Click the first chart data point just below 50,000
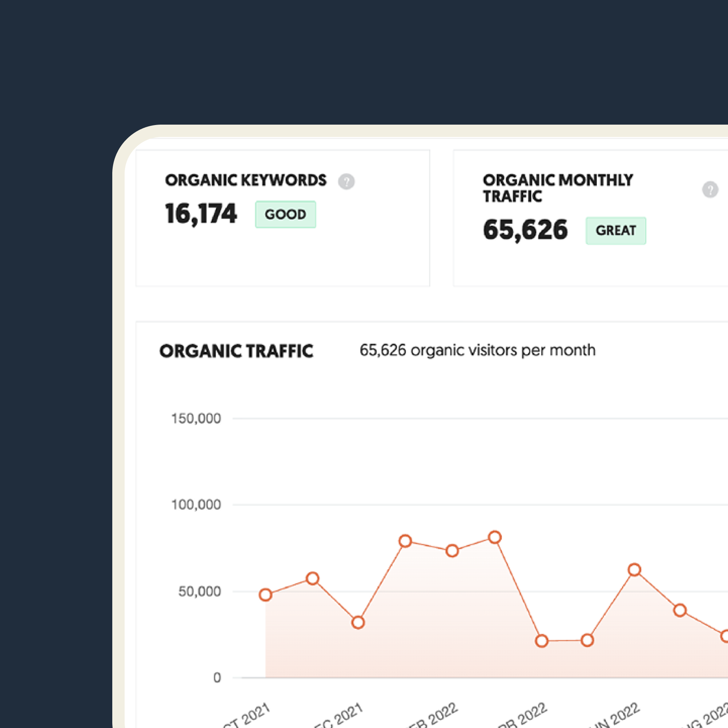Screen dimensions: 728x728 (x=266, y=595)
